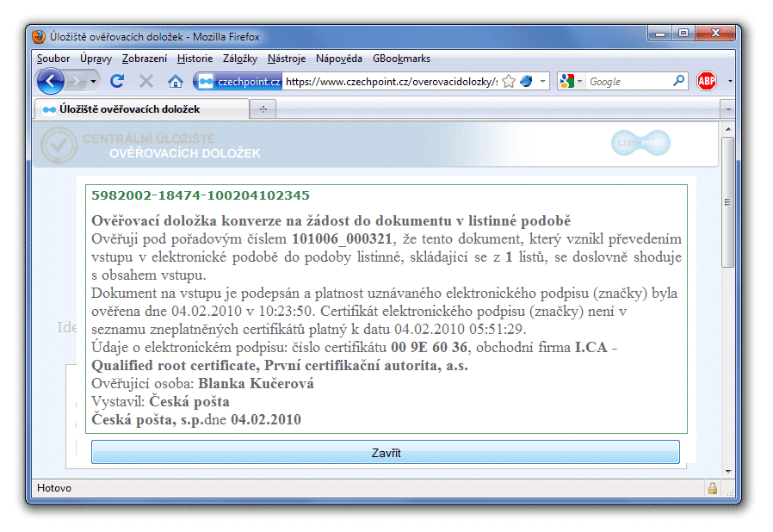Click the Hotovo status bar text
This screenshot has width=773, height=532.
coord(54,488)
